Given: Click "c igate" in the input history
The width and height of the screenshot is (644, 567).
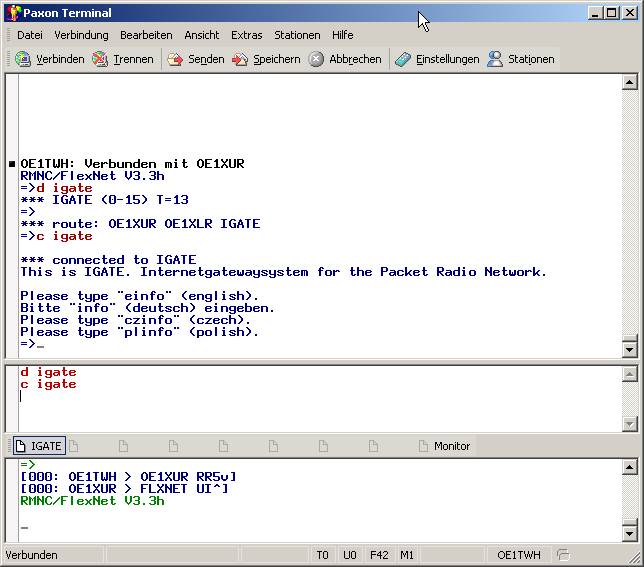Looking at the screenshot, I should point(48,384).
